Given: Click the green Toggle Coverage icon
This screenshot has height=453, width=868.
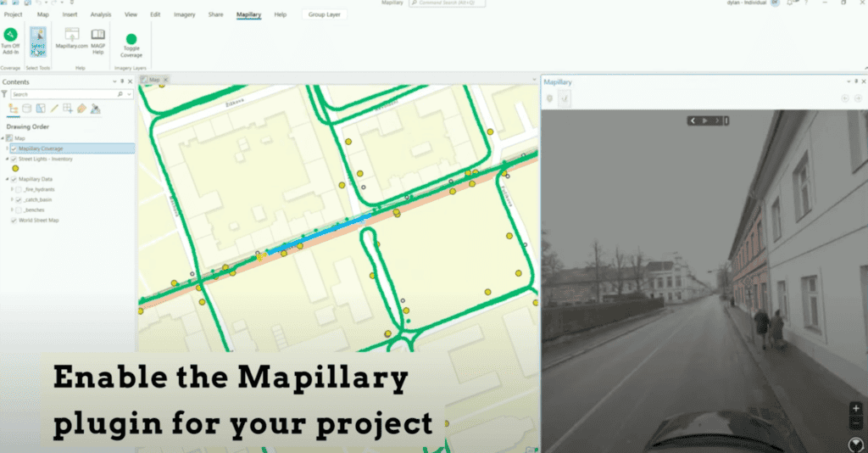Looking at the screenshot, I should click(x=131, y=39).
